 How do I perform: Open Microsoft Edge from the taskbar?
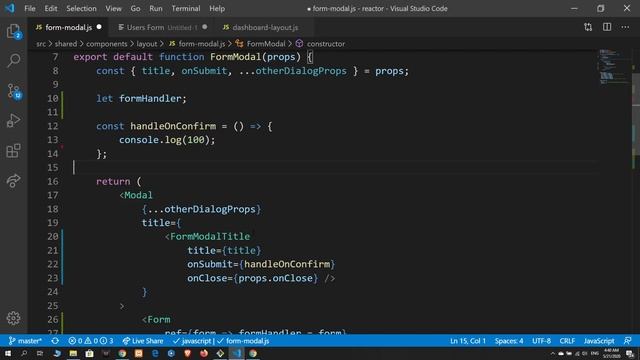155,353
